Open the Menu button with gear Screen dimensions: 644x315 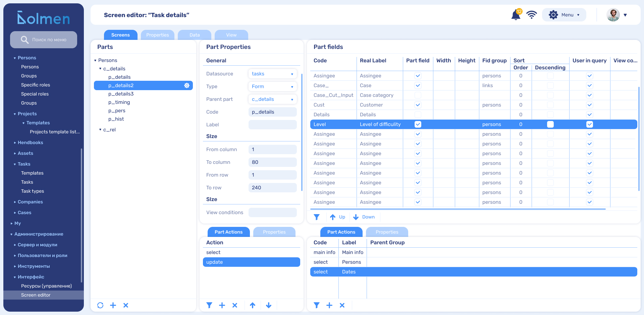point(564,15)
